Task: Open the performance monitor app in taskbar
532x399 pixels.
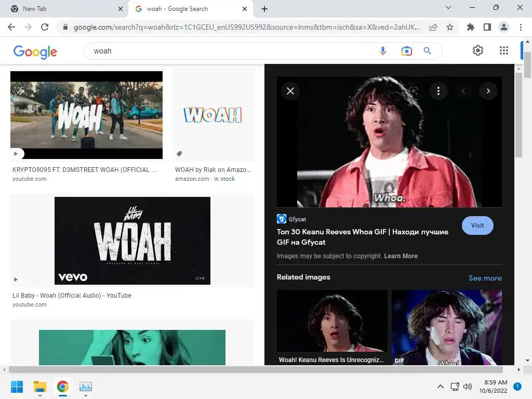Action: click(86, 387)
